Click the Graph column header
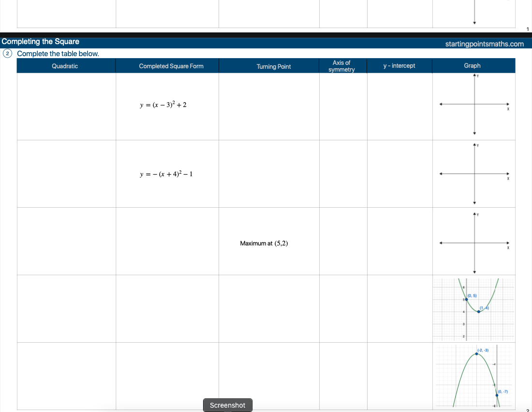Screen dimensions: 532x412 [x=472, y=66]
